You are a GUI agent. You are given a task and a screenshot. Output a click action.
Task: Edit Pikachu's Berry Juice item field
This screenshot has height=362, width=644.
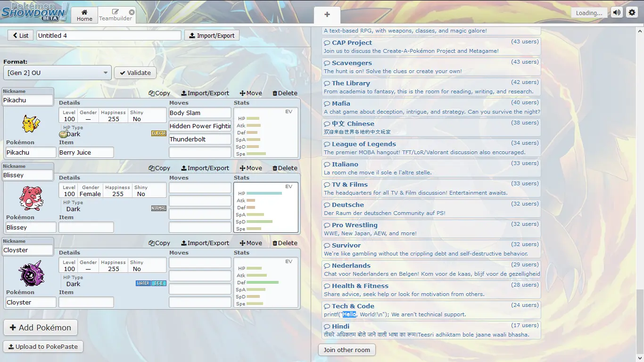86,153
